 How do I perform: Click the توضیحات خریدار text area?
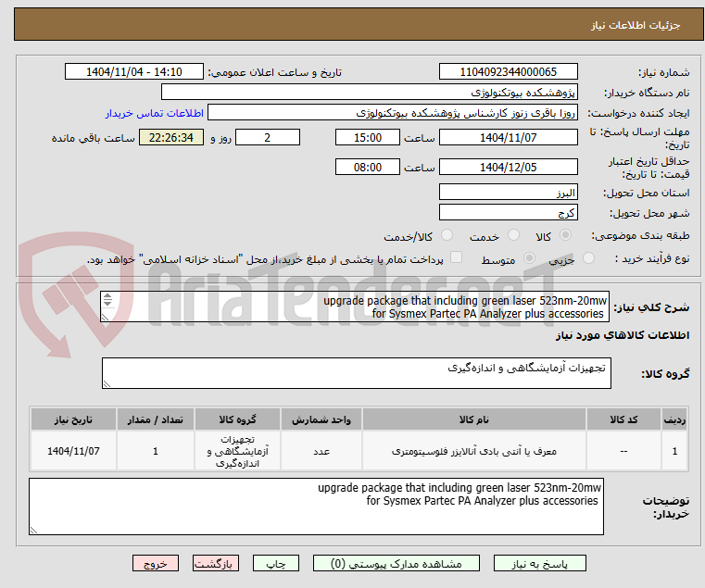[x=316, y=507]
